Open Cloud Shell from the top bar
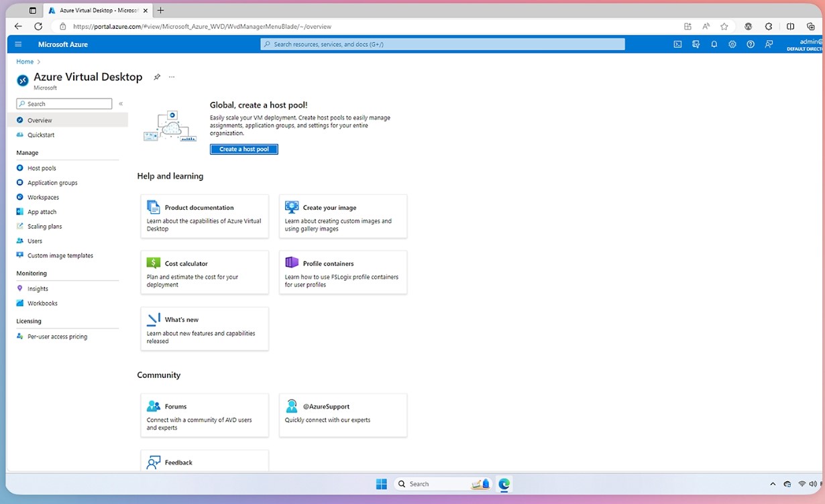Viewport: 825px width, 504px height. pos(677,44)
